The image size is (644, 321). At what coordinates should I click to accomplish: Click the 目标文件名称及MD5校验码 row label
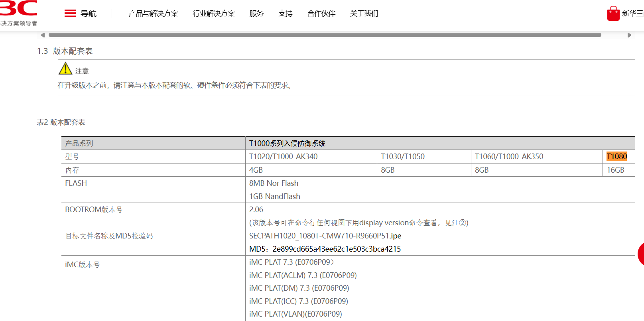pos(109,236)
